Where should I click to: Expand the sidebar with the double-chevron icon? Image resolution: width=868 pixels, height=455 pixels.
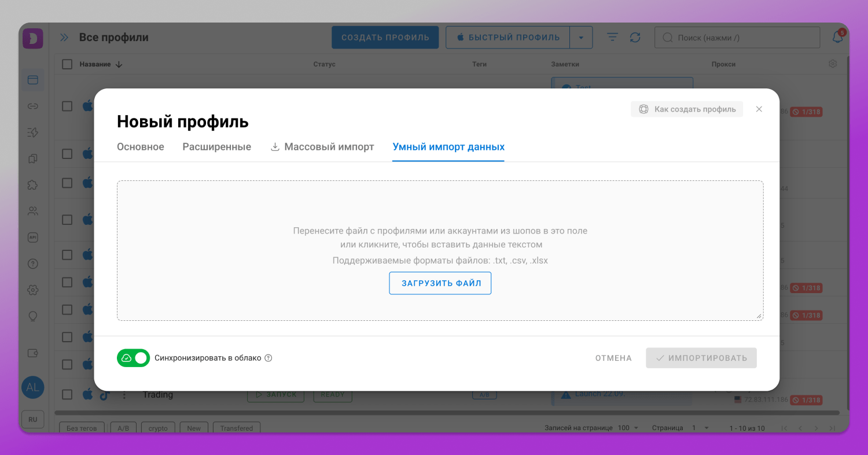64,38
